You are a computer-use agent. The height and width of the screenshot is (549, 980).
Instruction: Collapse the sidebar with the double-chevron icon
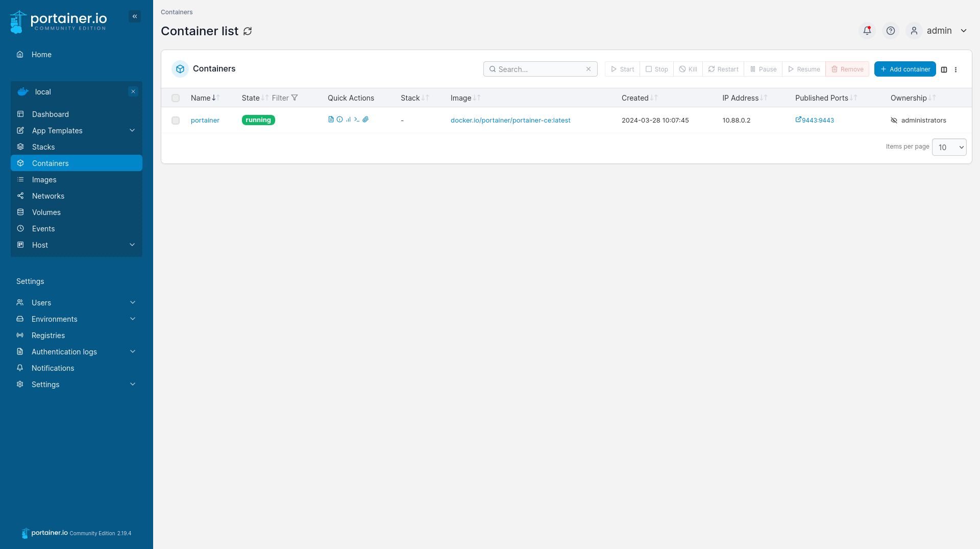point(135,16)
